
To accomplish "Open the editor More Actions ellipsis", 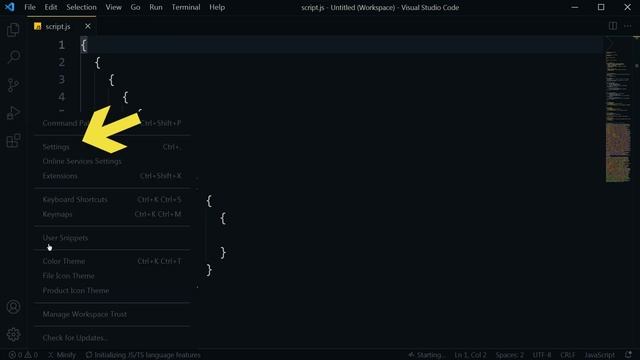I will point(627,26).
